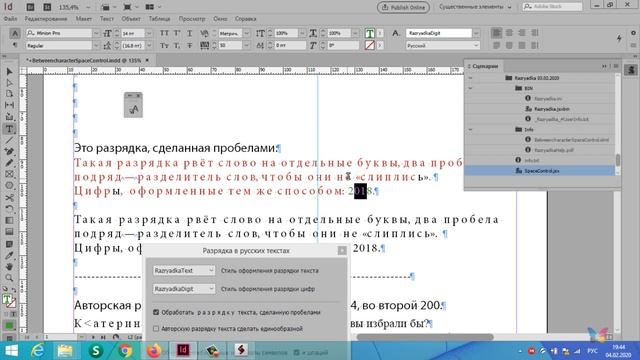Click the horizontal document scrollbar

[x=424, y=337]
